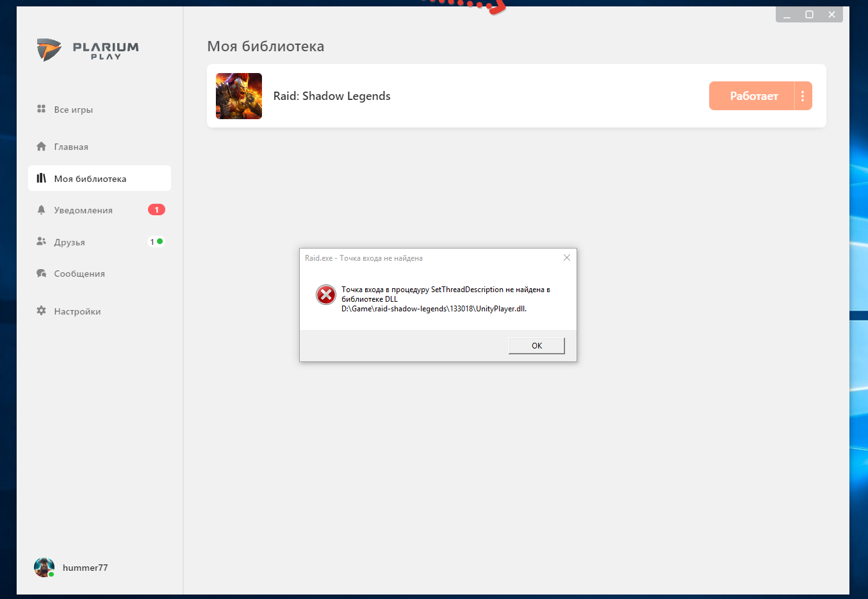This screenshot has width=868, height=599.
Task: Click the red notification badge showing 1
Action: (x=156, y=209)
